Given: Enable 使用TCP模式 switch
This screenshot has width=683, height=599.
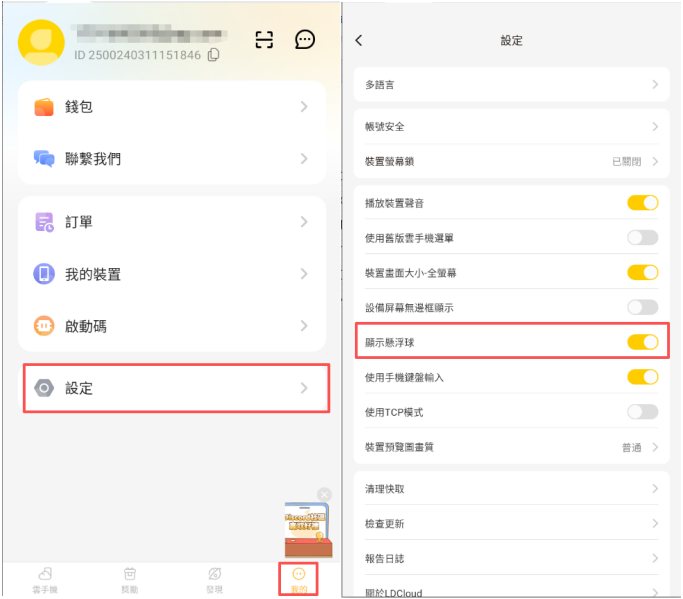Looking at the screenshot, I should [642, 412].
